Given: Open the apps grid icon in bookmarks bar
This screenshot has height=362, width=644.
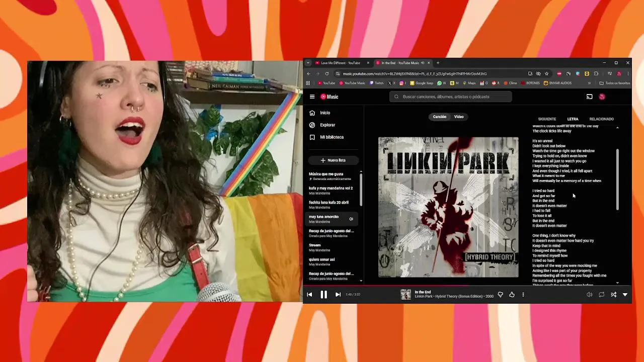Looking at the screenshot, I should [x=308, y=83].
